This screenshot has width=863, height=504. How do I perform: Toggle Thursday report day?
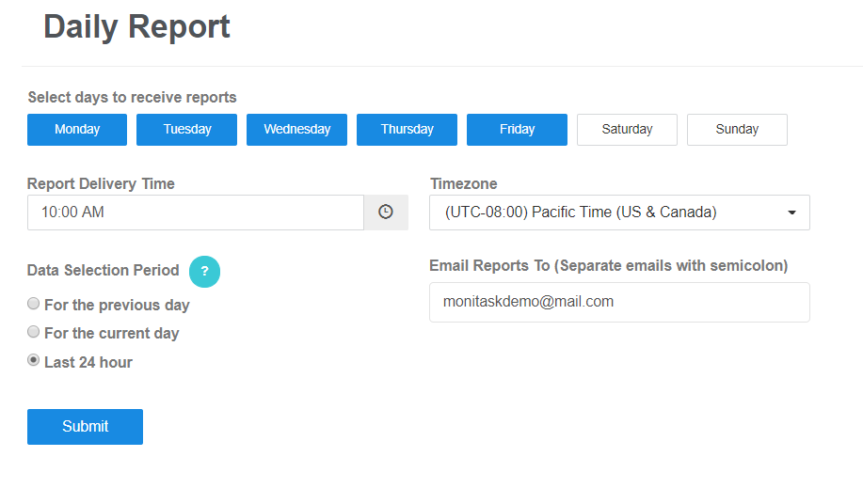pyautogui.click(x=407, y=130)
